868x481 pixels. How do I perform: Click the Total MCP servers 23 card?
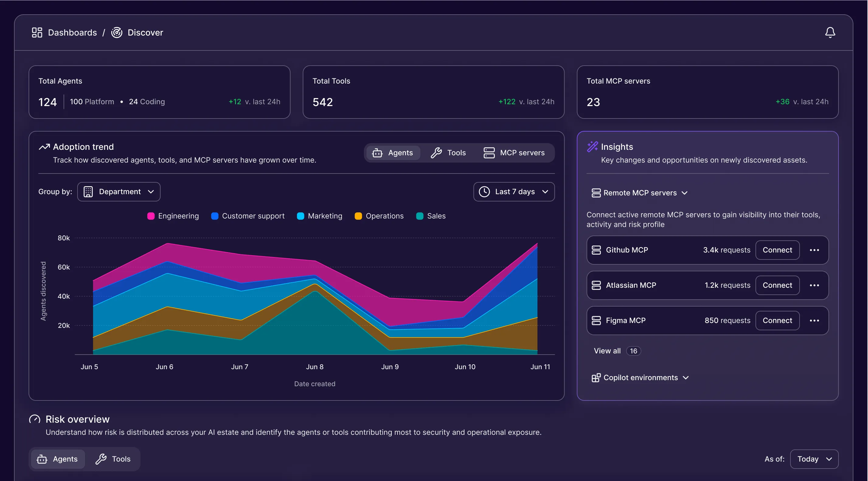[707, 92]
